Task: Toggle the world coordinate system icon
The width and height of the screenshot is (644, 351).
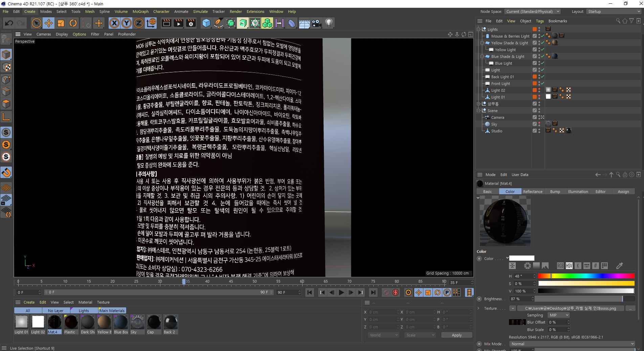Action: coord(151,23)
